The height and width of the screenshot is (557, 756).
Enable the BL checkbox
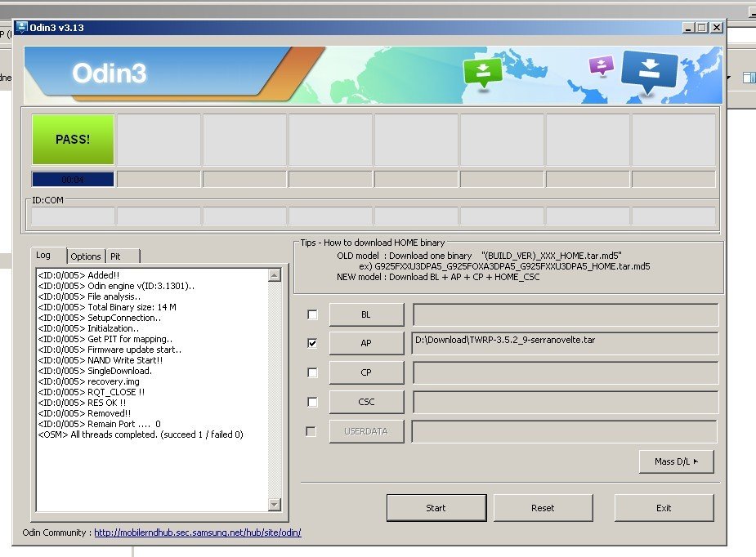click(x=312, y=314)
